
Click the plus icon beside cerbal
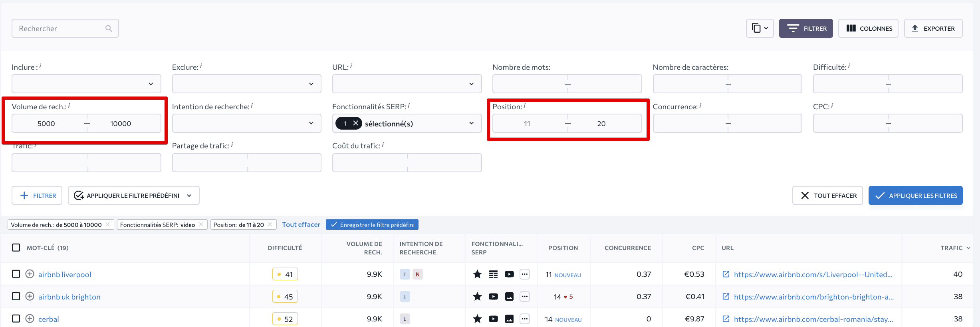pos(30,319)
